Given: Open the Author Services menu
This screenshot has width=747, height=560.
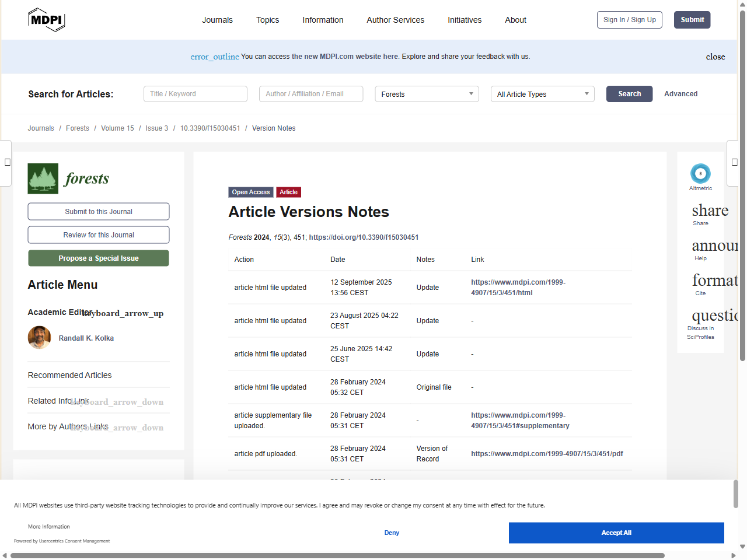Looking at the screenshot, I should click(x=395, y=20).
